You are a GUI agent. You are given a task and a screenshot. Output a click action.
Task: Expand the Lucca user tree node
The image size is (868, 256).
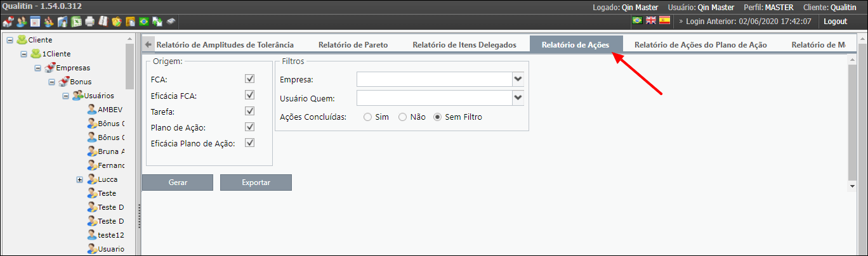tap(80, 179)
